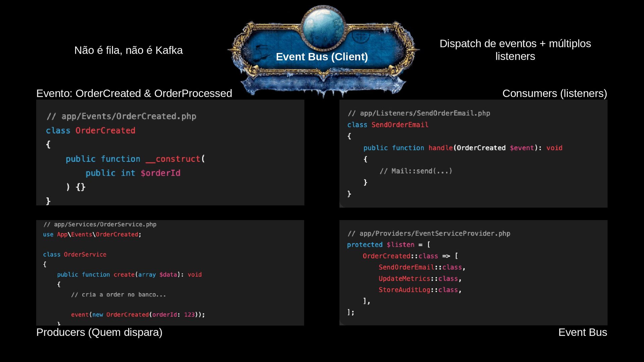
Task: Click the Event Bus (Client) banner title
Action: pyautogui.click(x=322, y=57)
